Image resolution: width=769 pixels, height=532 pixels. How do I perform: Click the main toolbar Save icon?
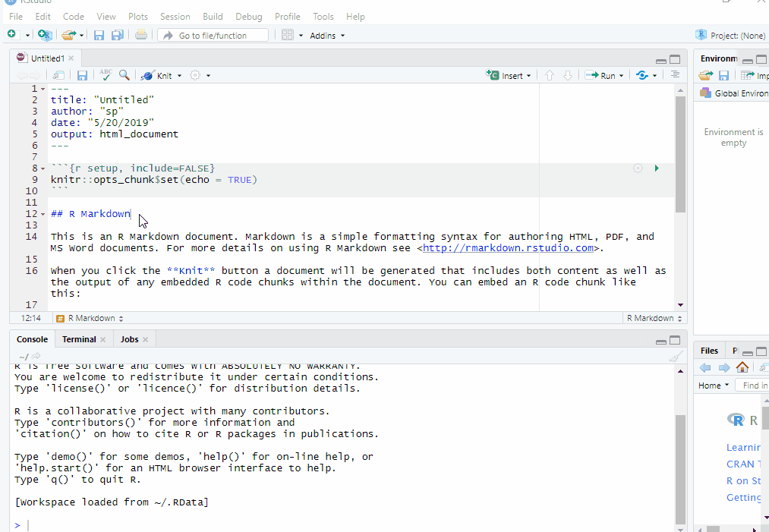point(99,36)
